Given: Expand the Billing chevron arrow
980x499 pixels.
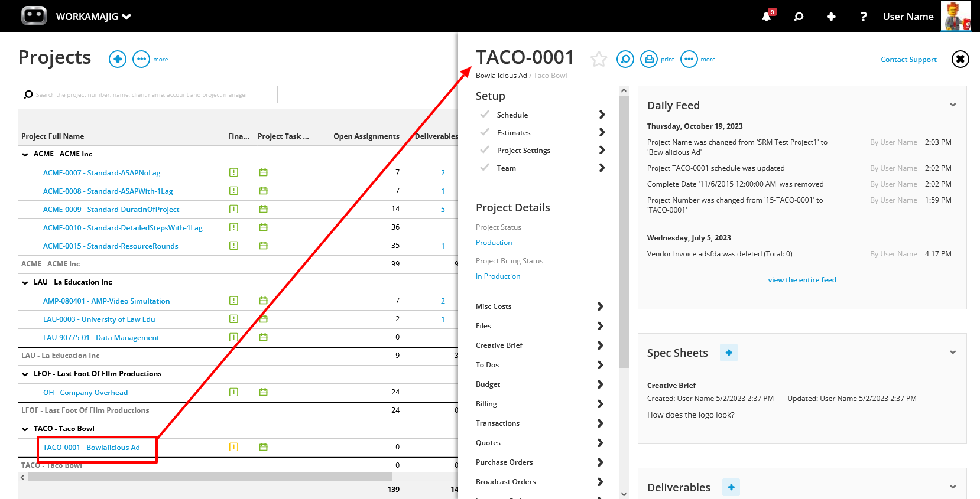Looking at the screenshot, I should [x=600, y=404].
